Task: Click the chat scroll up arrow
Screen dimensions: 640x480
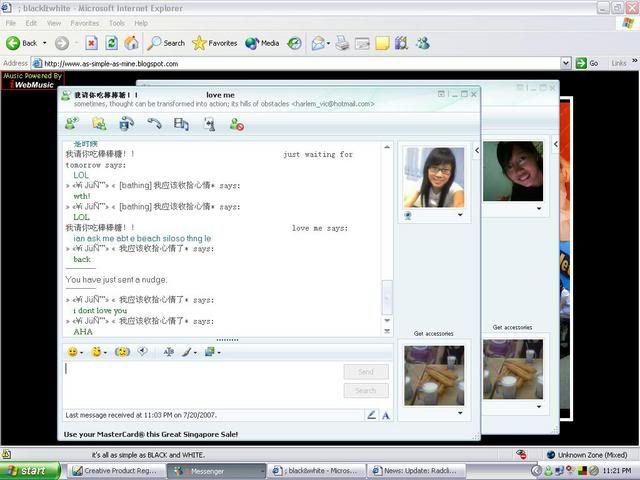Action: (x=387, y=147)
